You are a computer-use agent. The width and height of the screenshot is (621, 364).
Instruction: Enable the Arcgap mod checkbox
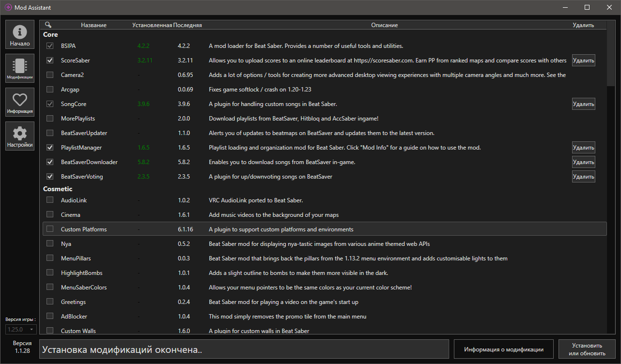coord(50,90)
